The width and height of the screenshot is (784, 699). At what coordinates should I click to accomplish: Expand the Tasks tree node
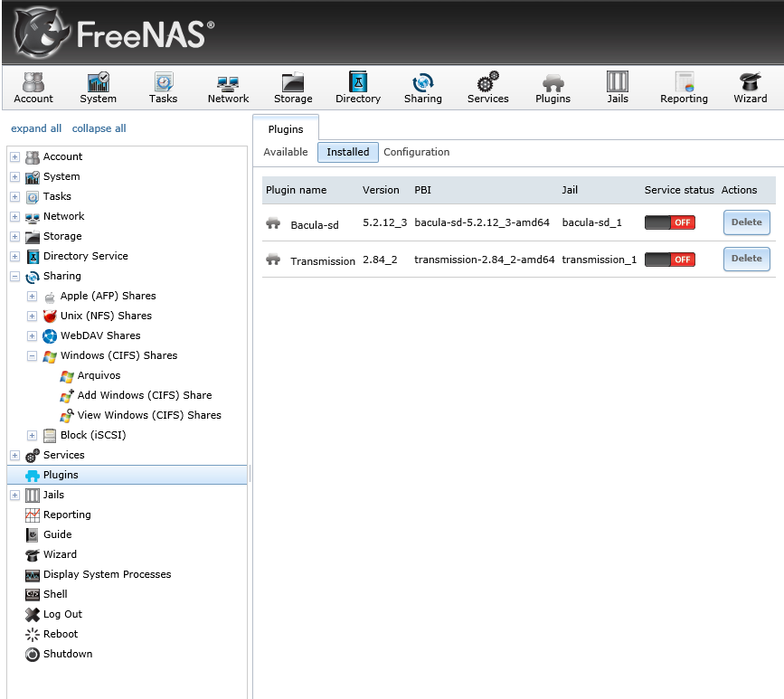(15, 197)
